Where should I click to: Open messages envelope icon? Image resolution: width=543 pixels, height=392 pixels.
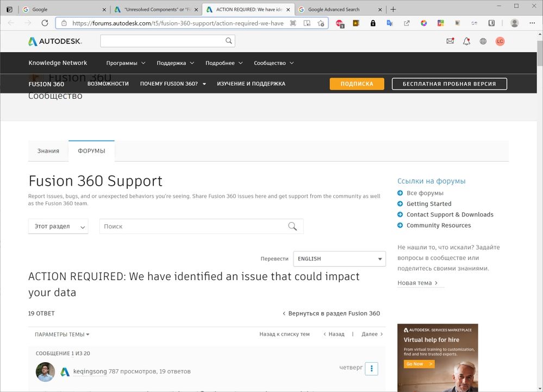[450, 41]
